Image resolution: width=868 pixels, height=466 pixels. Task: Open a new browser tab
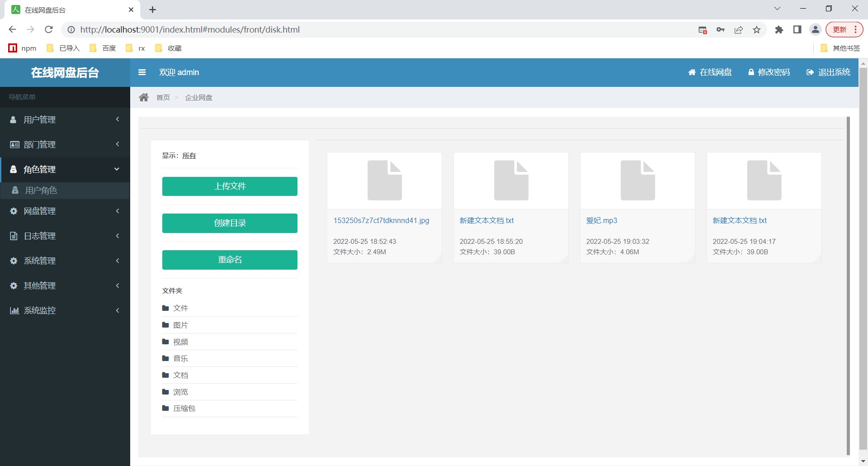tap(152, 10)
